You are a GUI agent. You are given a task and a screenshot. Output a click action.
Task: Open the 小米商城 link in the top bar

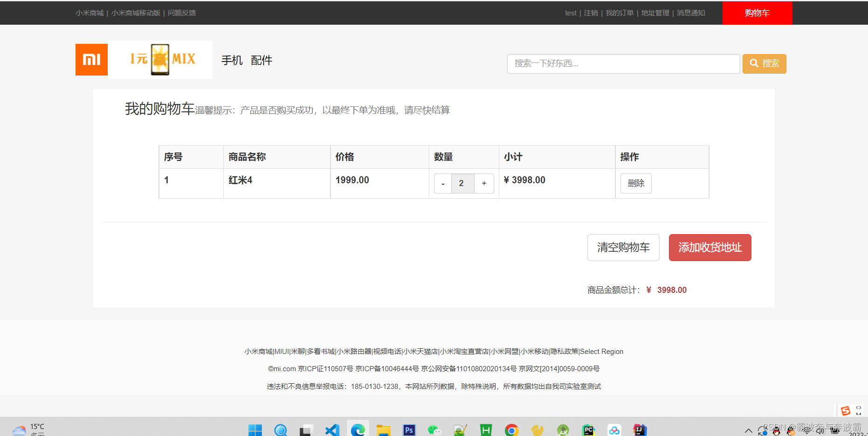(x=90, y=13)
